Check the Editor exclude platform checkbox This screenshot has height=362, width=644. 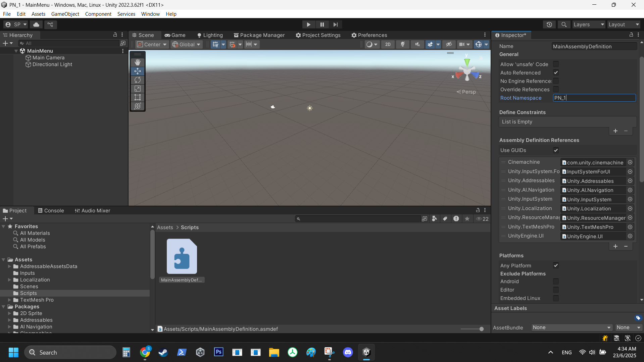click(556, 290)
